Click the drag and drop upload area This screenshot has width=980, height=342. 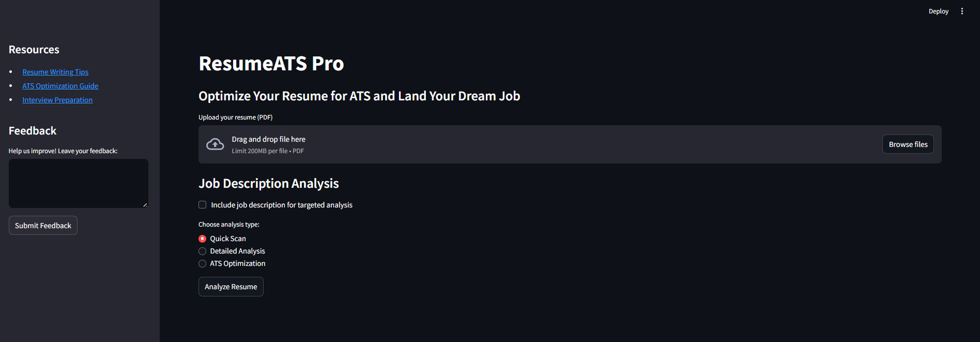tap(570, 144)
